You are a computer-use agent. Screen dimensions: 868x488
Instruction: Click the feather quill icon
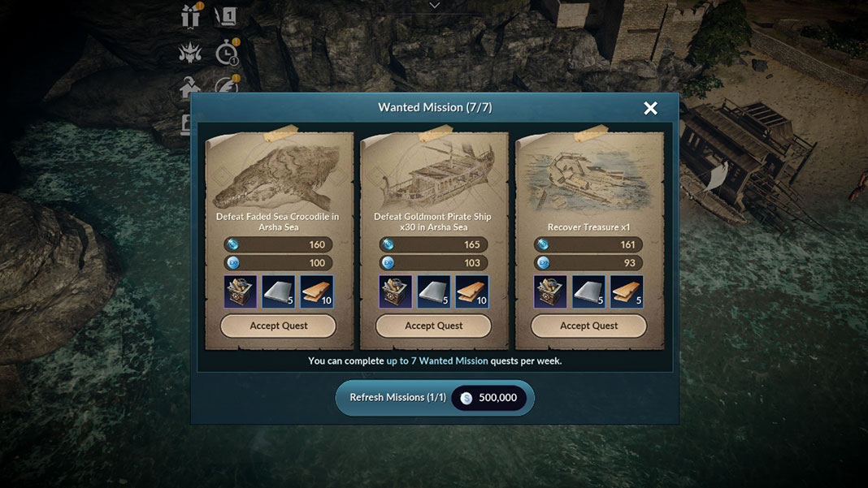[227, 86]
